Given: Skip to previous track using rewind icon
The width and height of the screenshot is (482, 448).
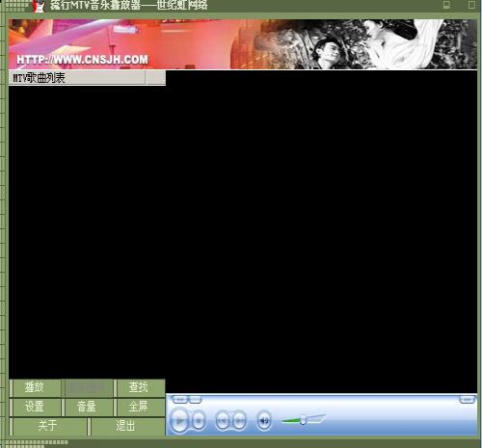Looking at the screenshot, I should (x=223, y=420).
